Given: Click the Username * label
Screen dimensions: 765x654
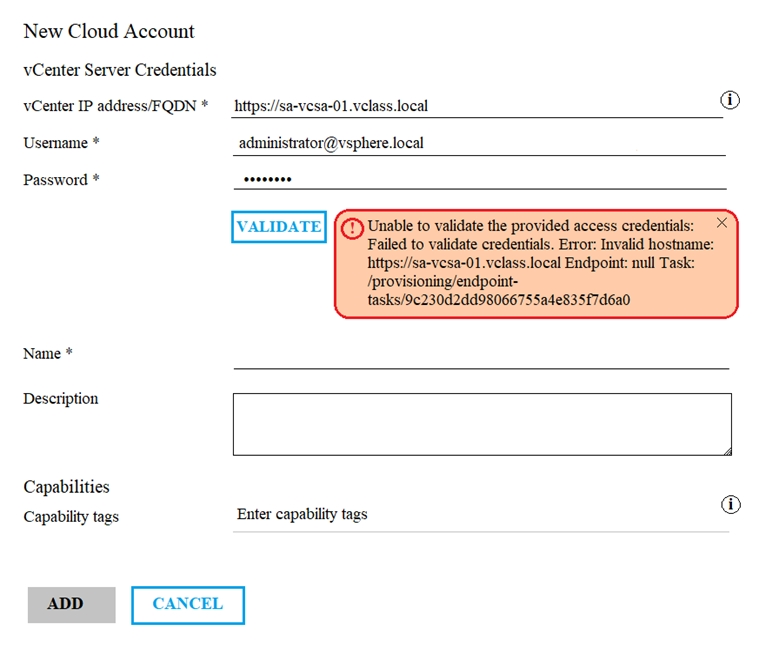Looking at the screenshot, I should click(61, 143).
